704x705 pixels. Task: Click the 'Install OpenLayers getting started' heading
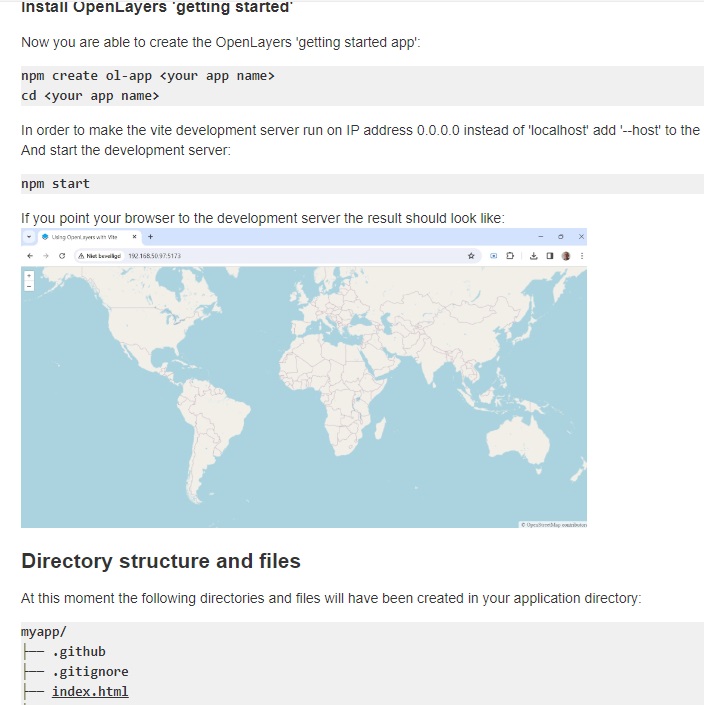click(157, 7)
